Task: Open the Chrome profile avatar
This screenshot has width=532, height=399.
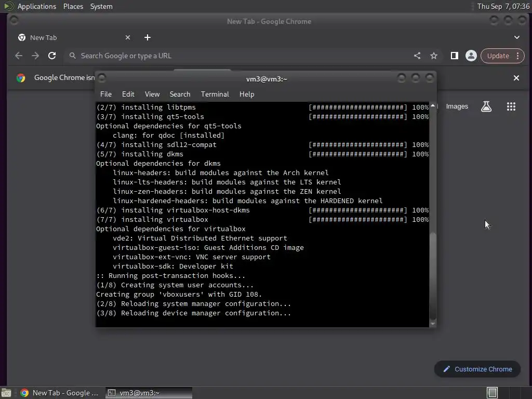Action: [x=471, y=56]
